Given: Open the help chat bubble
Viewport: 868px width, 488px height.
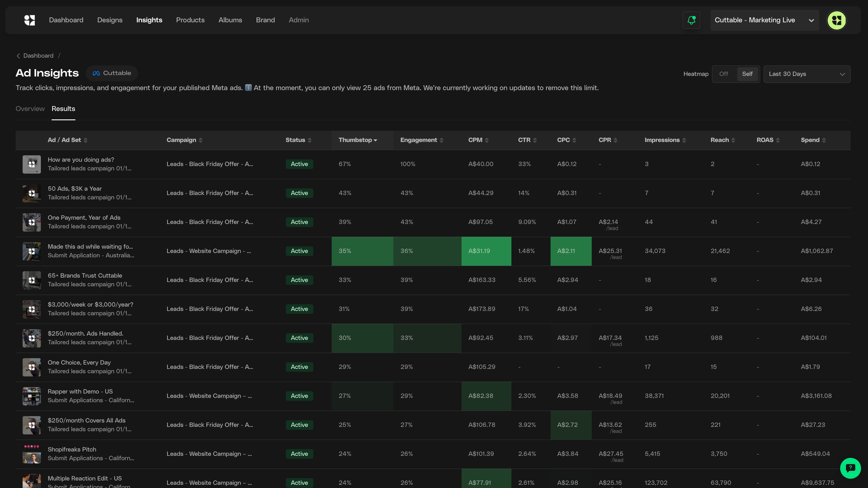Looking at the screenshot, I should pyautogui.click(x=850, y=468).
